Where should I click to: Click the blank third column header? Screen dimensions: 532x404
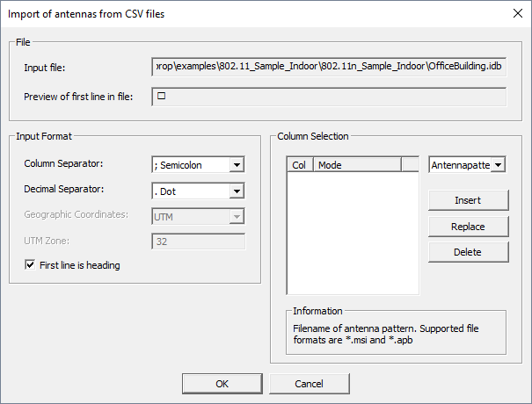pos(410,164)
